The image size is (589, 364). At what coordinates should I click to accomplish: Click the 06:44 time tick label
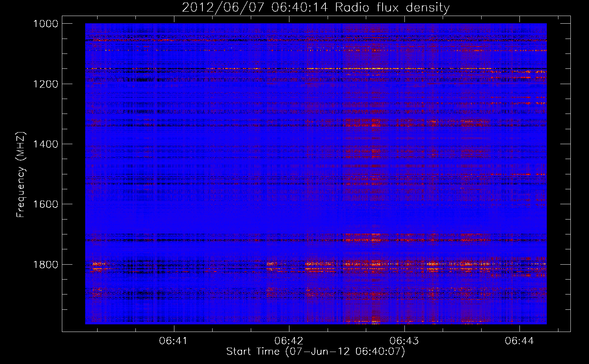coord(519,341)
